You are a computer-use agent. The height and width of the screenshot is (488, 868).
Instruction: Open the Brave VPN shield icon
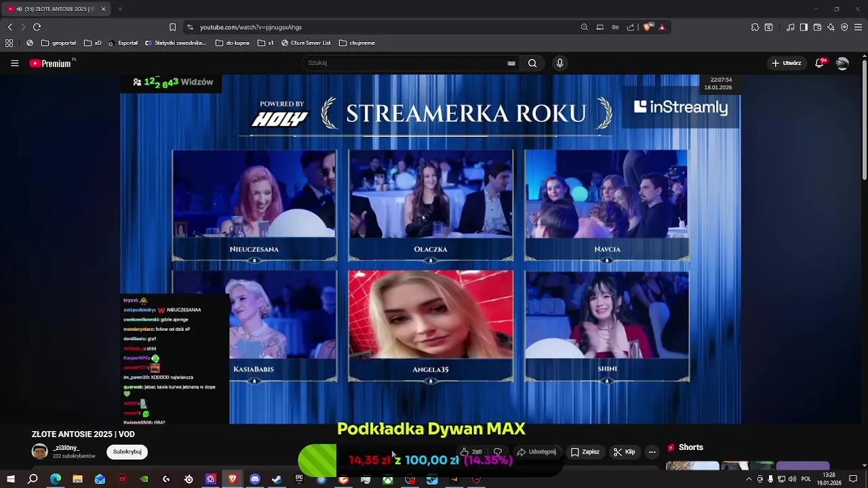click(x=844, y=27)
